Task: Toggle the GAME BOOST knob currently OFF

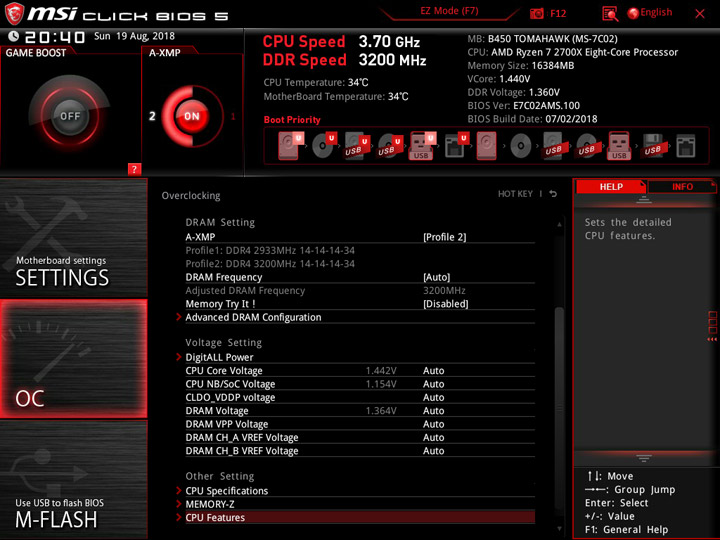Action: tap(70, 116)
